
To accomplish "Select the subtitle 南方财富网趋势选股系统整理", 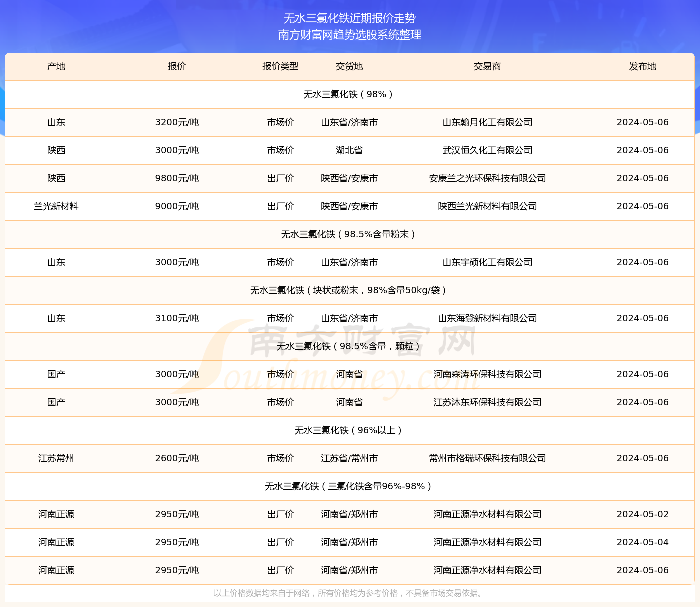I will coord(350,35).
